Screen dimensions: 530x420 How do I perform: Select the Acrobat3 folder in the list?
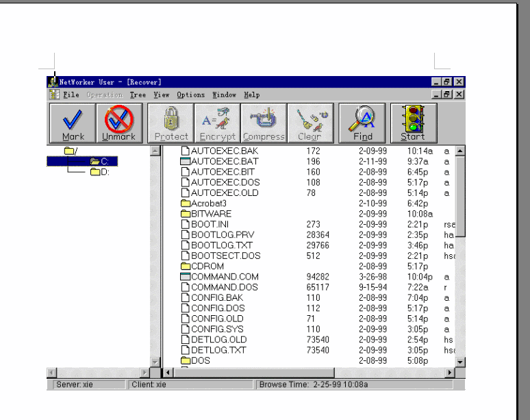click(x=208, y=203)
